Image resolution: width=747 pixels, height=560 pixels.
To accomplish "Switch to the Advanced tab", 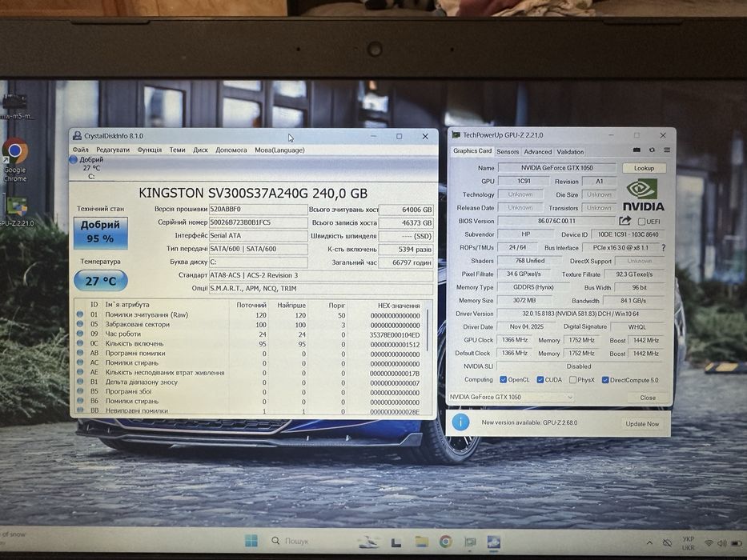I will (x=537, y=151).
